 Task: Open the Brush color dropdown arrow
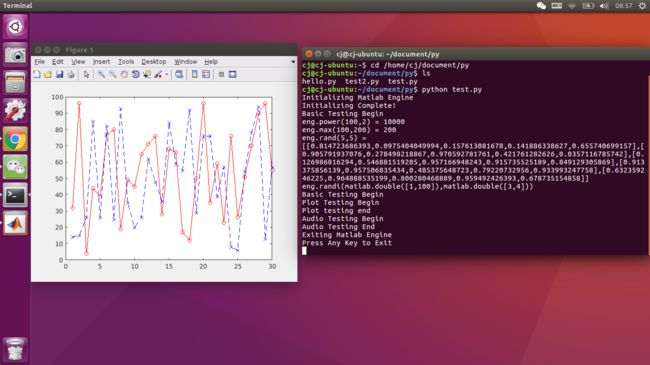pyautogui.click(x=167, y=75)
